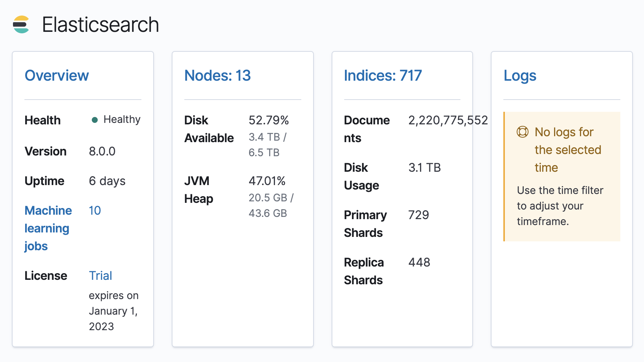Click the green Healthy status dot
The image size is (644, 362).
click(x=95, y=120)
